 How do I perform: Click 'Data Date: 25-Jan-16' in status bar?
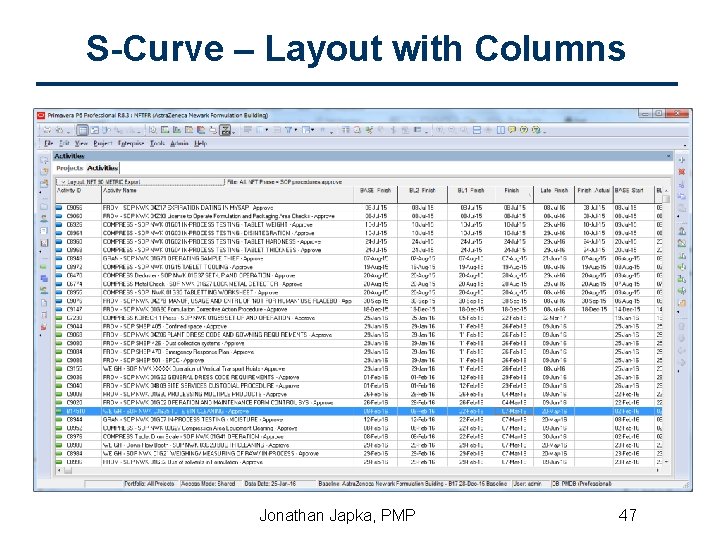click(270, 484)
